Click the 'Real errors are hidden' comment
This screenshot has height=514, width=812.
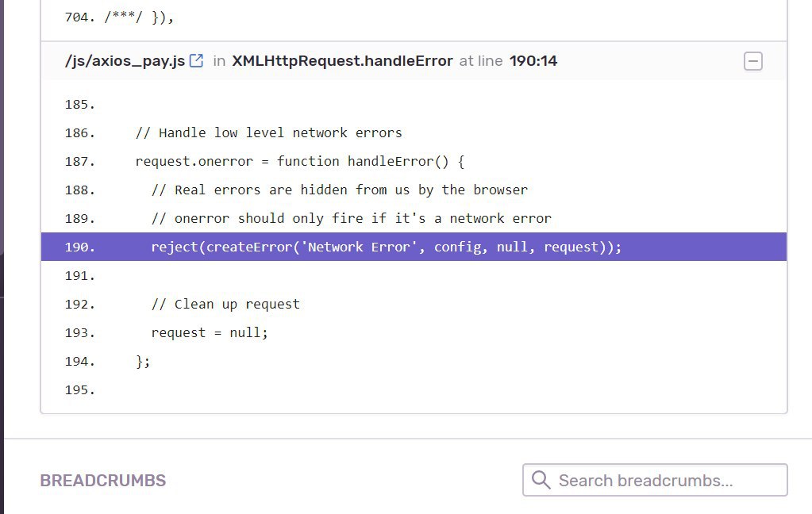coord(339,190)
